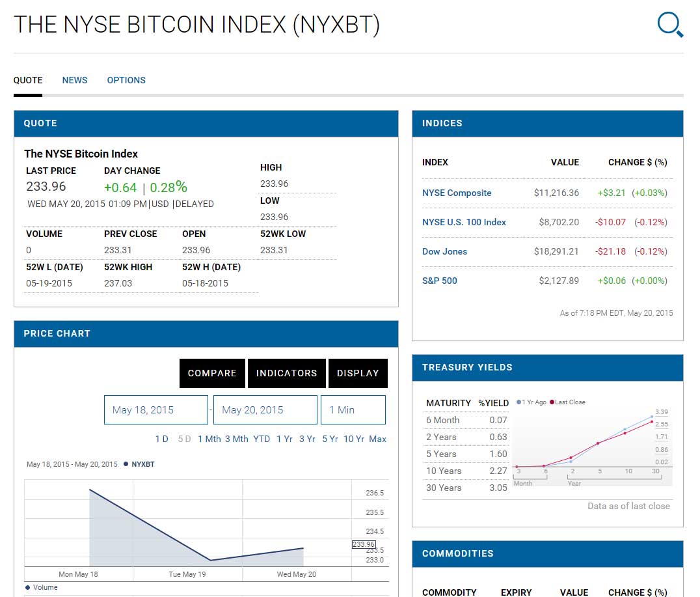
Task: Click the CHANGE $ (%) header in Indices
Action: point(638,163)
